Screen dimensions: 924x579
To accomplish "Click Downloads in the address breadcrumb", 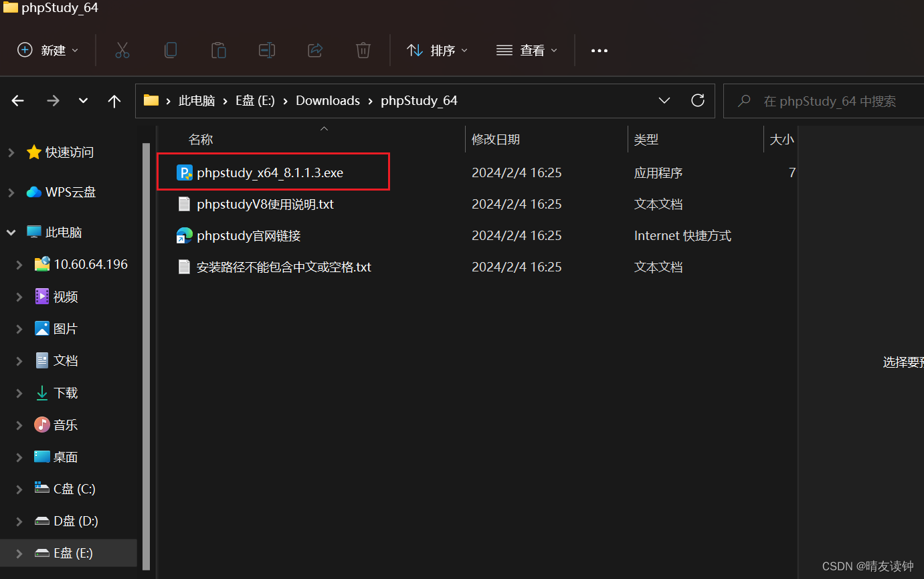I will 328,100.
